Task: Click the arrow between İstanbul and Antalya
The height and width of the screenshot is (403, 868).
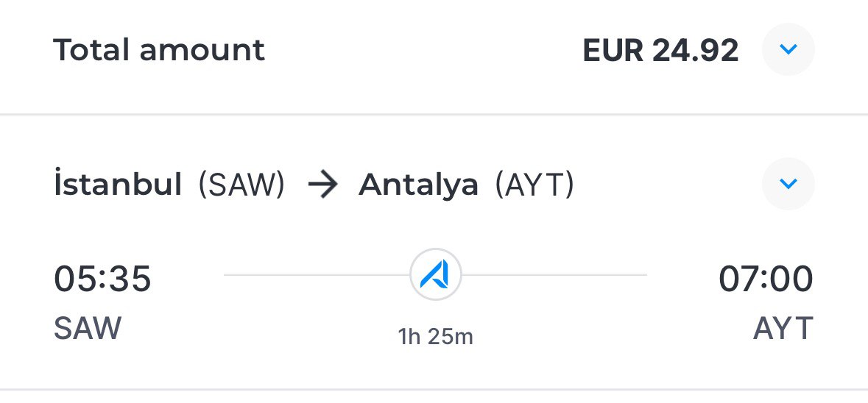Action: pos(322,185)
